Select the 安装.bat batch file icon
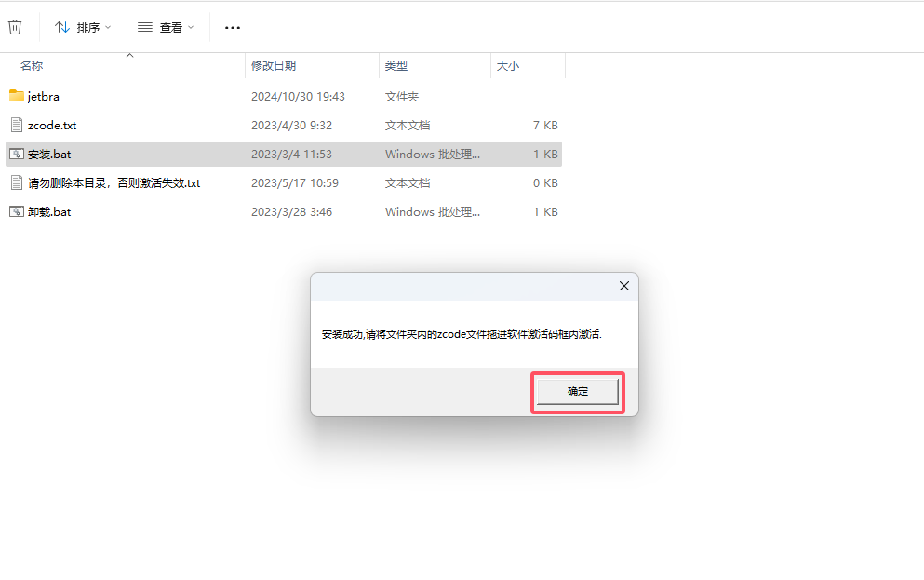The height and width of the screenshot is (580, 924). click(x=17, y=154)
